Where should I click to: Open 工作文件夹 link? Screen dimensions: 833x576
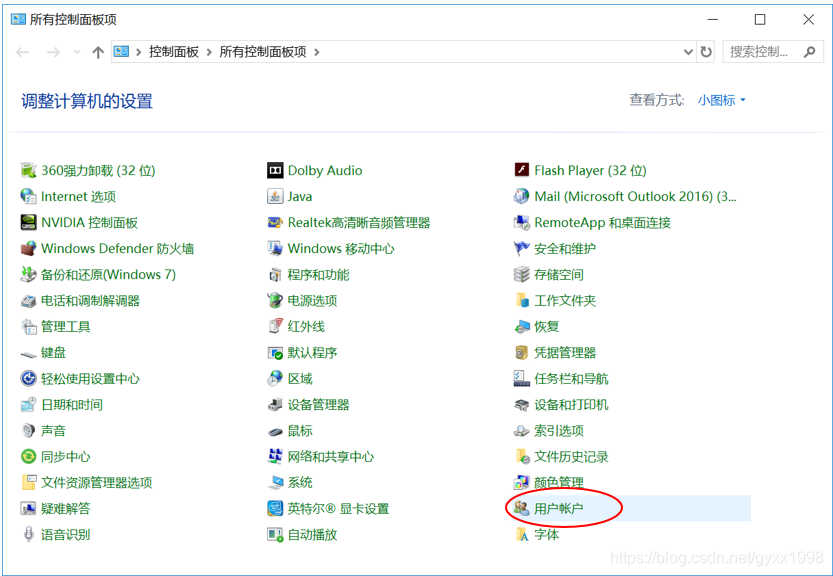[565, 301]
